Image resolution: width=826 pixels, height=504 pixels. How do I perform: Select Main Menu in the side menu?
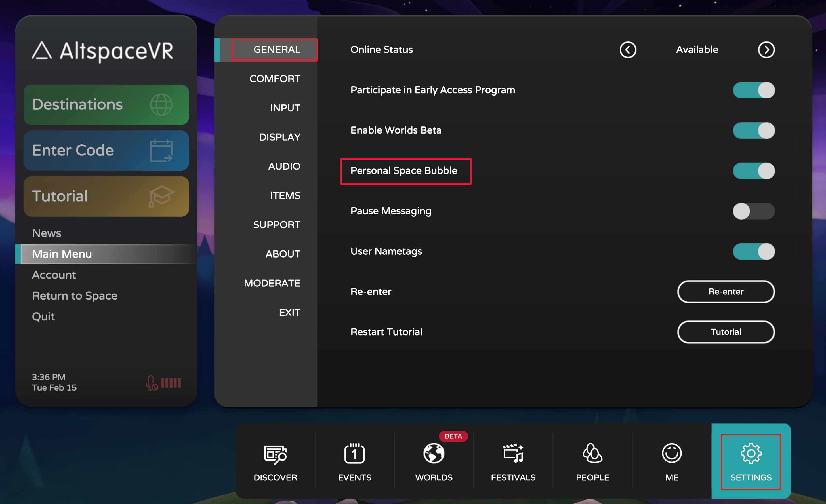(106, 254)
